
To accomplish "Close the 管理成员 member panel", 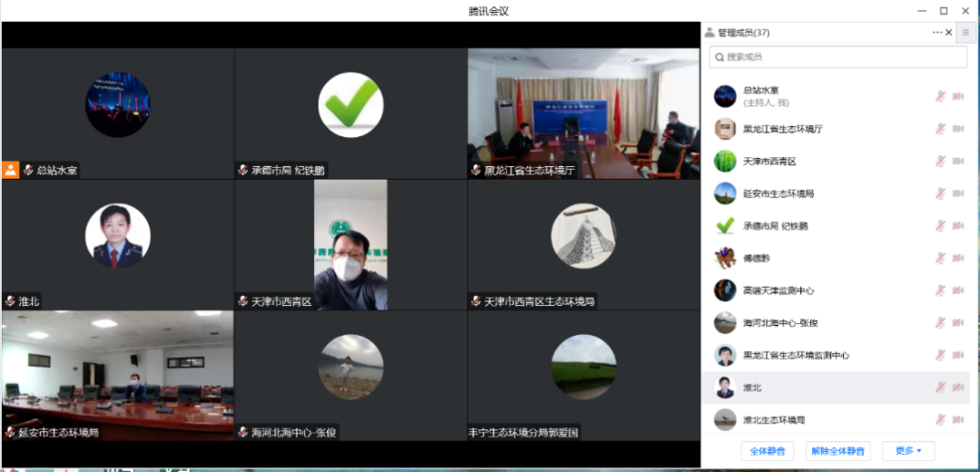I will coord(949,33).
